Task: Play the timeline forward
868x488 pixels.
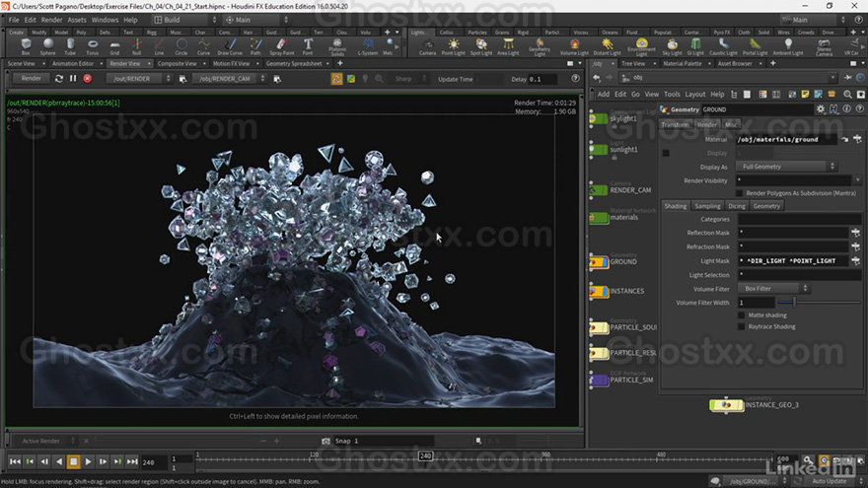Action: (x=88, y=461)
